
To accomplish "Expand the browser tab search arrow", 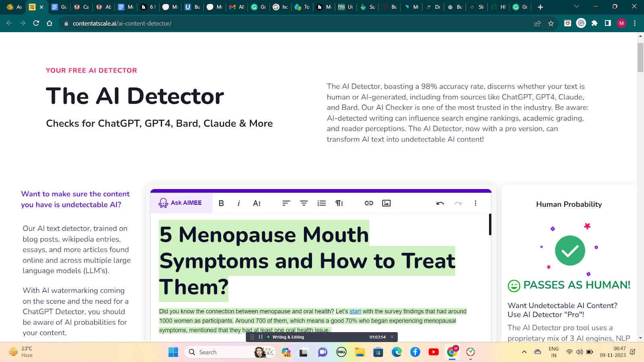I will tap(576, 7).
